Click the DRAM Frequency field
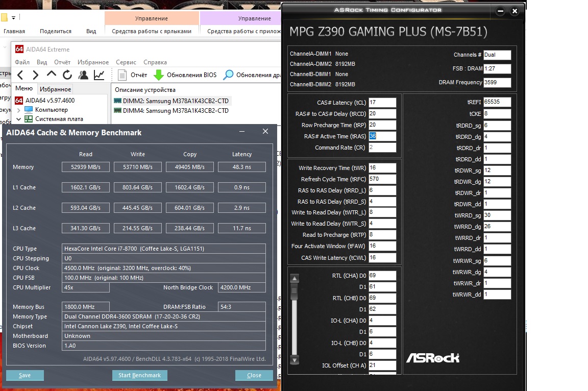Image resolution: width=588 pixels, height=391 pixels. [497, 83]
